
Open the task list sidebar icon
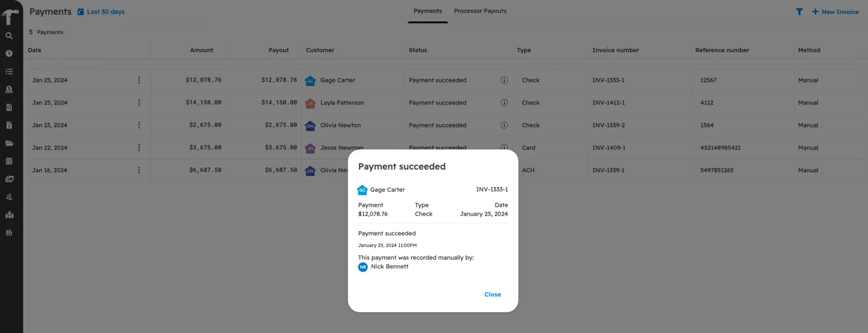9,72
